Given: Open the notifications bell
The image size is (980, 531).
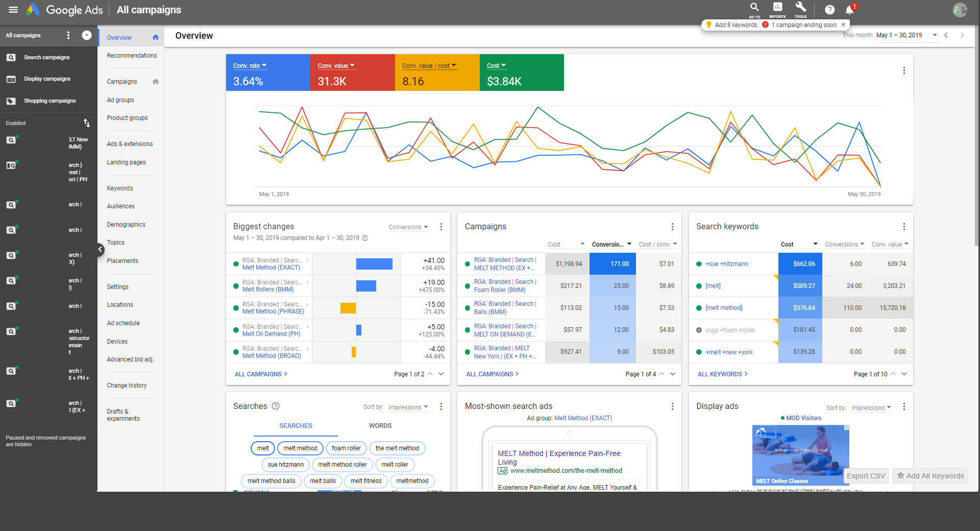Looking at the screenshot, I should (x=850, y=10).
